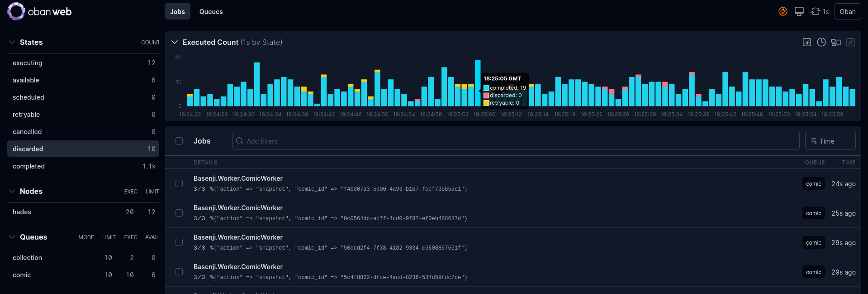Click the orange lightning bolt icon
868x294 pixels.
[783, 12]
